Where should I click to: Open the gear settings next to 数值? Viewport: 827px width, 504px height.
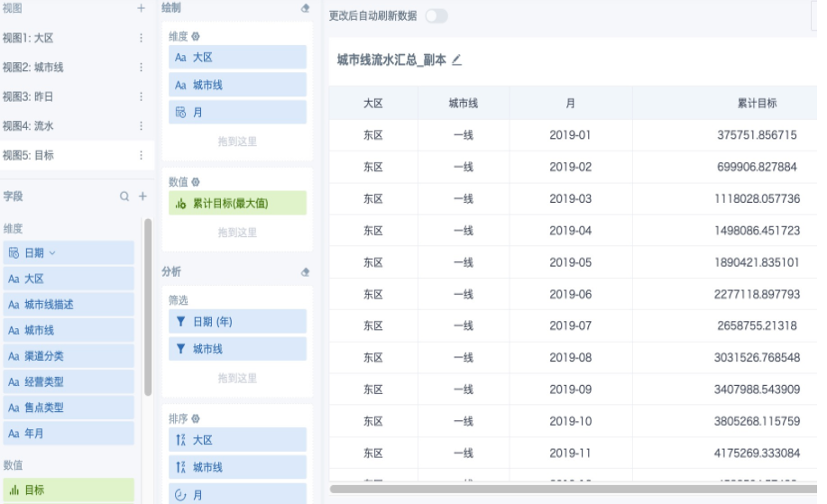pyautogui.click(x=196, y=182)
